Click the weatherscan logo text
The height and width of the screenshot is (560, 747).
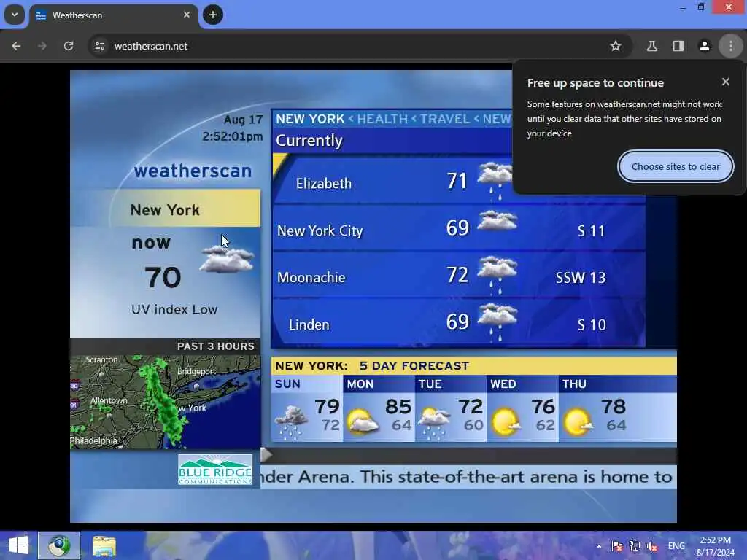pos(193,171)
